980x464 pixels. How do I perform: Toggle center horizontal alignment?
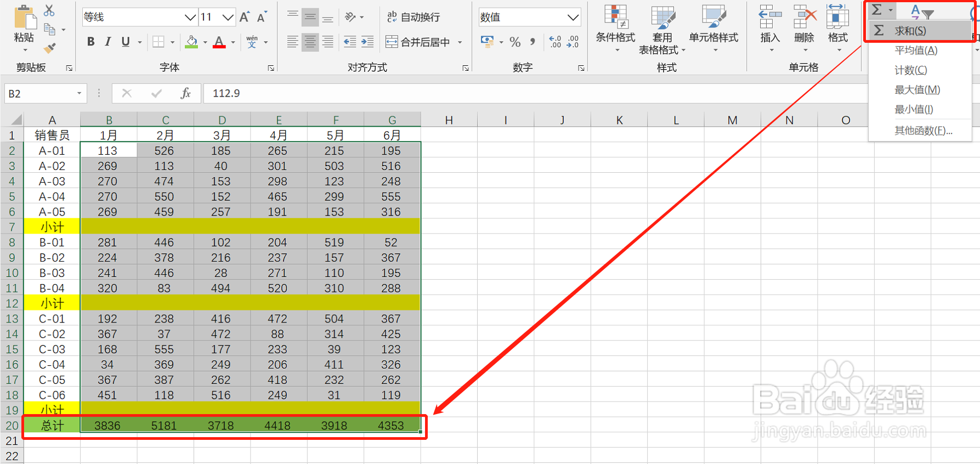click(x=310, y=42)
